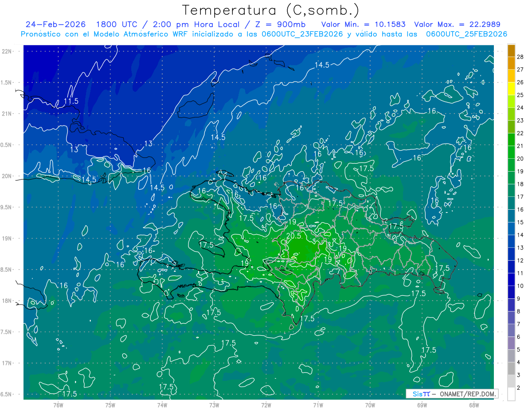Click the '73W' longitude axis label
This screenshot has height=411, width=532.
[214, 405]
